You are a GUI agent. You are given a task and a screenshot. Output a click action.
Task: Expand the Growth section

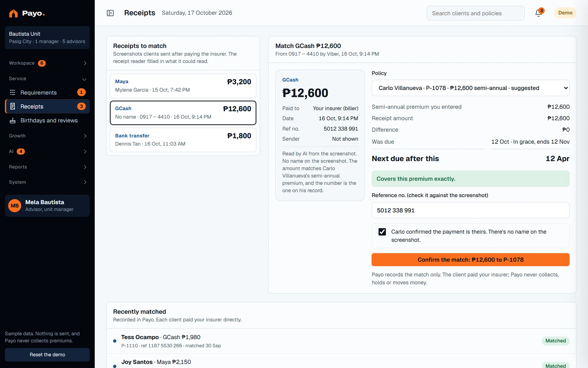(x=47, y=136)
